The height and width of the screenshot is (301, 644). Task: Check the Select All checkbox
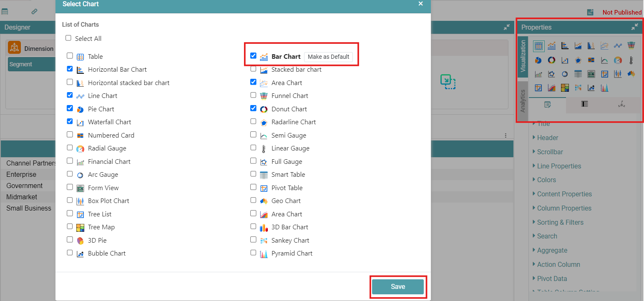[68, 38]
